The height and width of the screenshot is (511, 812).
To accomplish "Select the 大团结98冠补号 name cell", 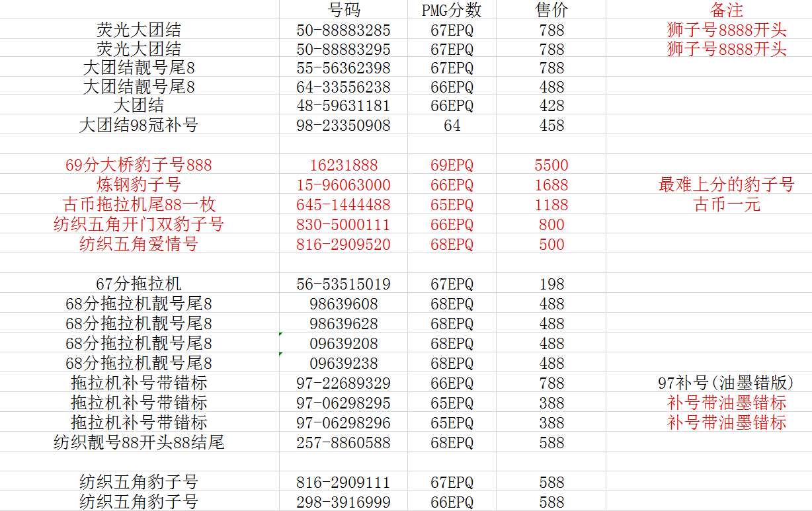I will pos(139,125).
